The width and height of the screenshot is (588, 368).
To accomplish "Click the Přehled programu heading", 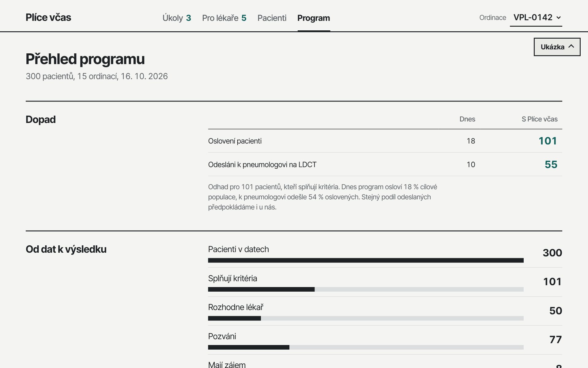I will 85,59.
